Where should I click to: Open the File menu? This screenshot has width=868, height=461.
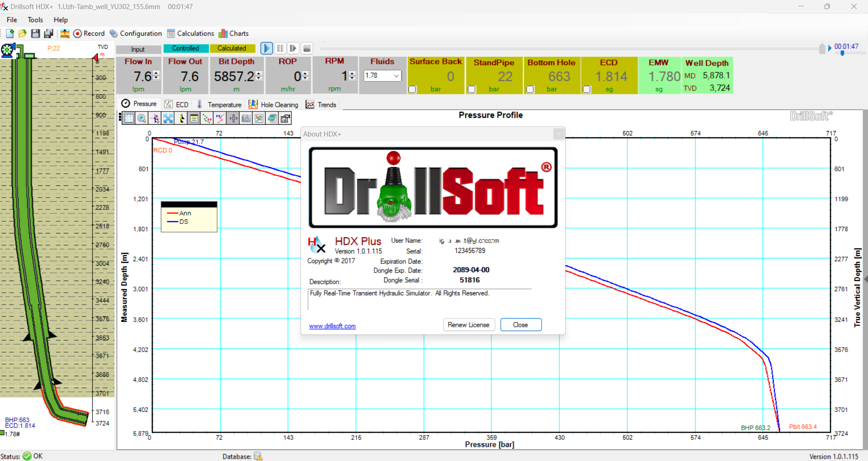[12, 20]
